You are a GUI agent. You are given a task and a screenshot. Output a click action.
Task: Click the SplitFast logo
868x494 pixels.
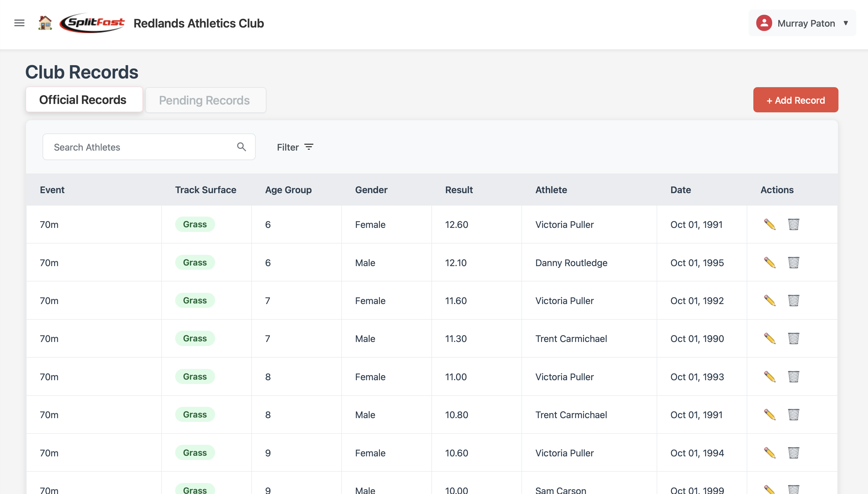[x=92, y=23]
